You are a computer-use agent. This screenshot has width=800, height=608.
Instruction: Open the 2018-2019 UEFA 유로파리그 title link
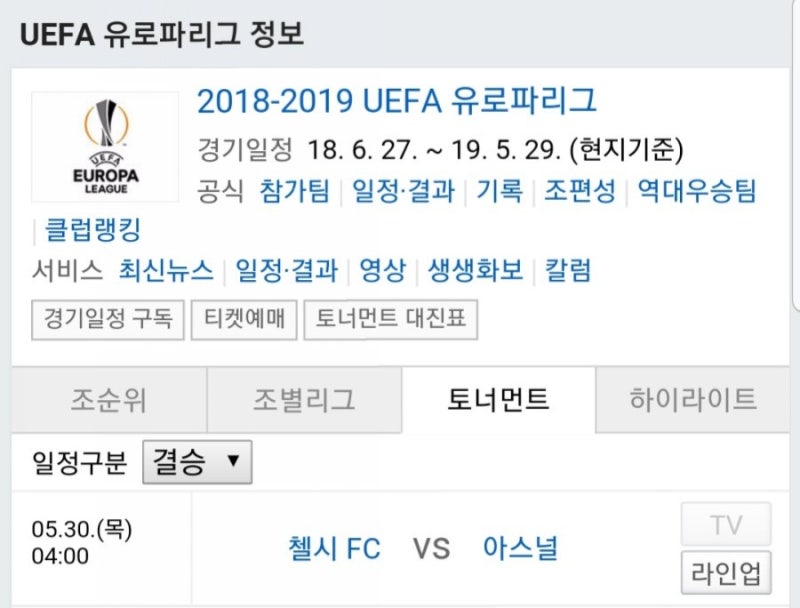pos(396,100)
